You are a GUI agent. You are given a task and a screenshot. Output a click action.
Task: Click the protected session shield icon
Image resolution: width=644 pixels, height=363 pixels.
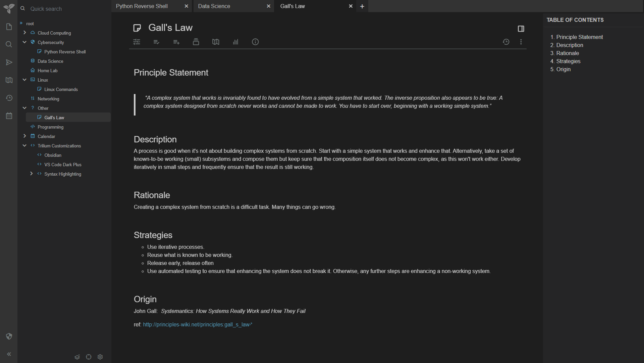[9, 336]
